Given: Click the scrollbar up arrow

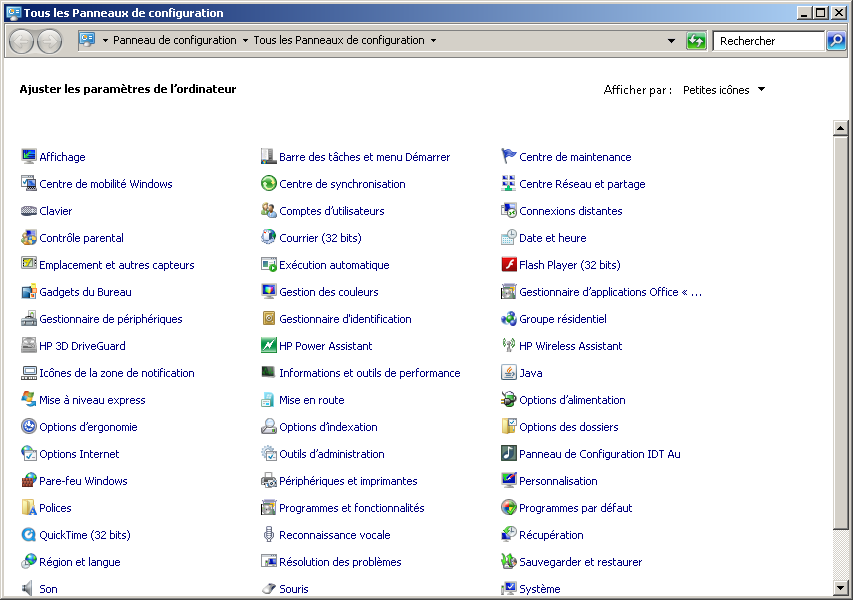Looking at the screenshot, I should point(840,128).
